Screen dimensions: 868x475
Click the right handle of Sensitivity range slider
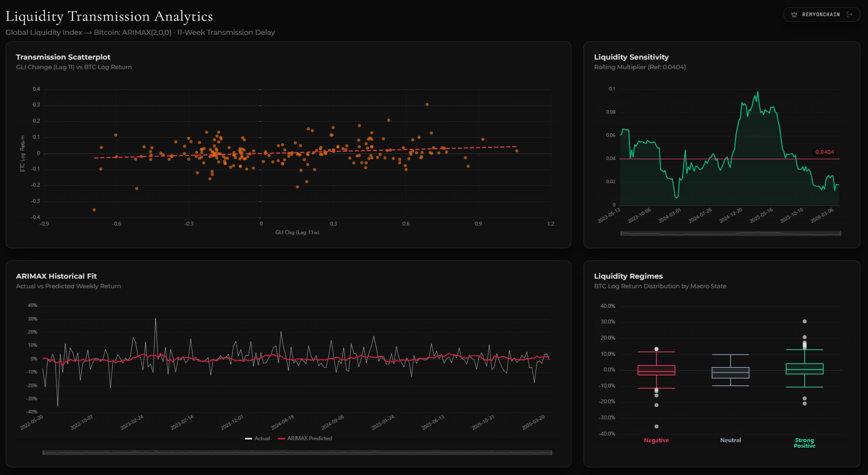pos(840,234)
